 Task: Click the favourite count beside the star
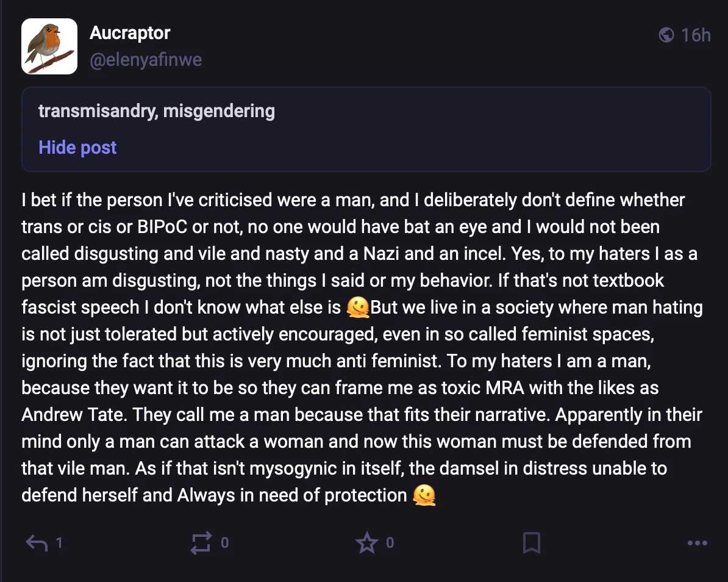coord(390,542)
